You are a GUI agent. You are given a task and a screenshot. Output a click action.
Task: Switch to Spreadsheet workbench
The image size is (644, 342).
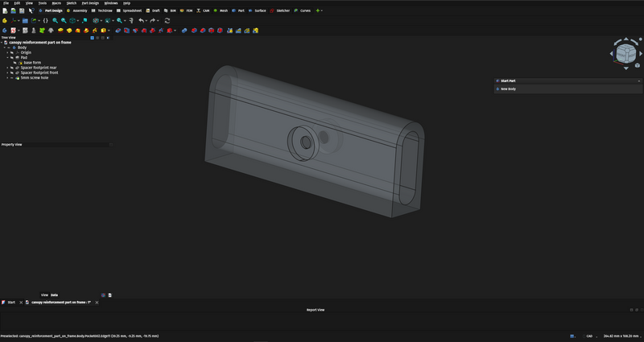[x=129, y=10]
